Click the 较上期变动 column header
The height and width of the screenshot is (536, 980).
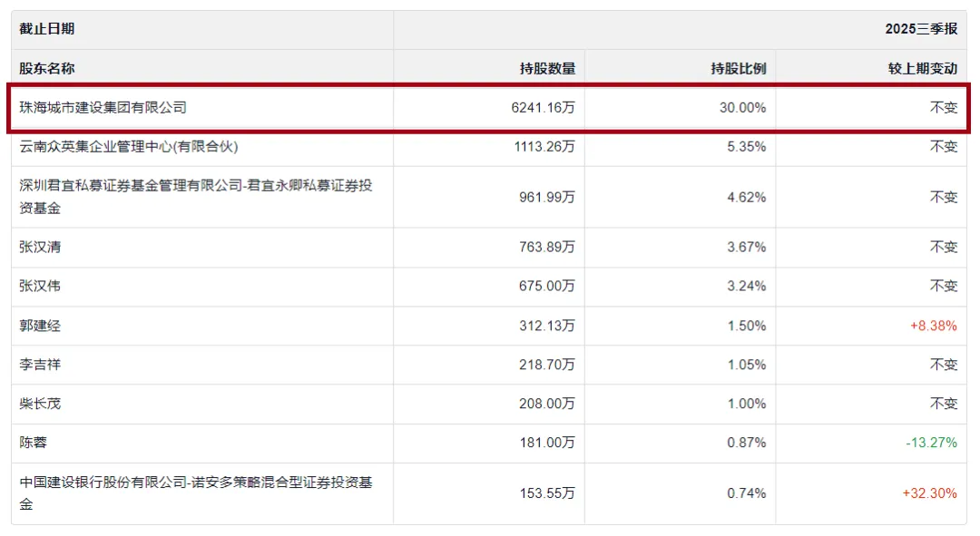pos(922,68)
